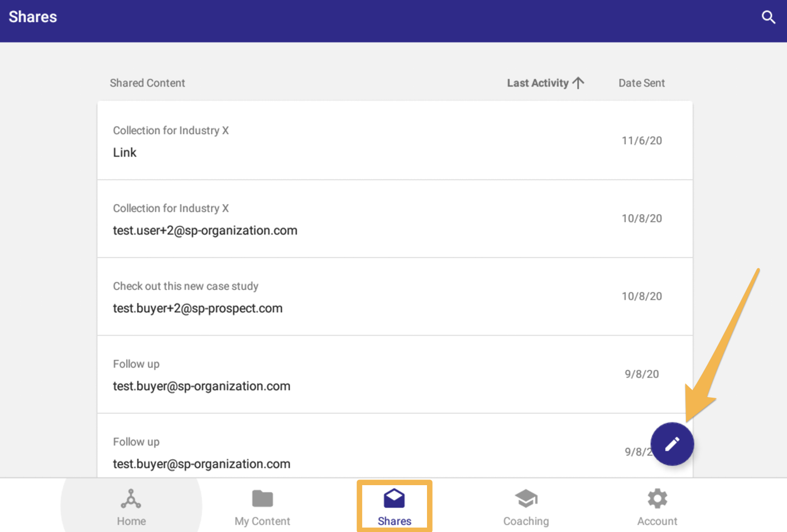Open share sent to test.user+2@sp-organization.com
The height and width of the screenshot is (532, 787).
pos(395,219)
